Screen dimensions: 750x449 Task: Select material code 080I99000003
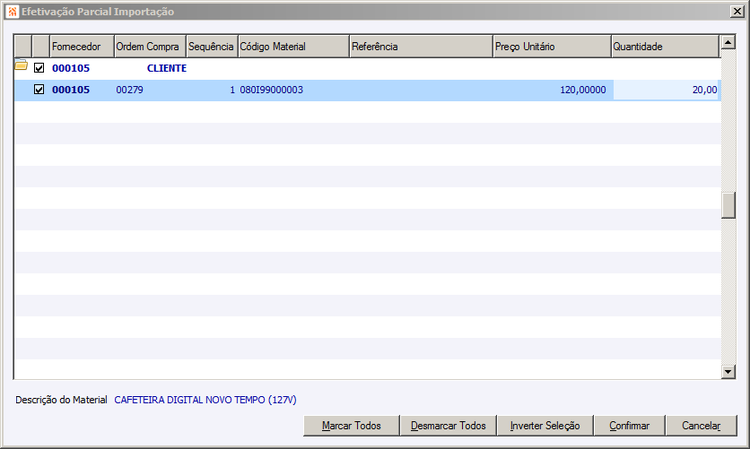[x=271, y=90]
